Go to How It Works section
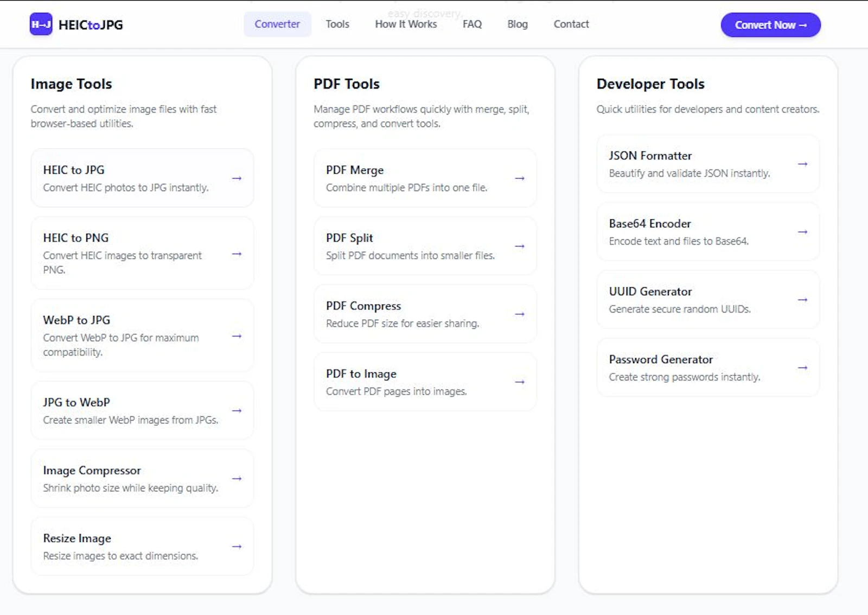Image resolution: width=868 pixels, height=615 pixels. pyautogui.click(x=406, y=24)
